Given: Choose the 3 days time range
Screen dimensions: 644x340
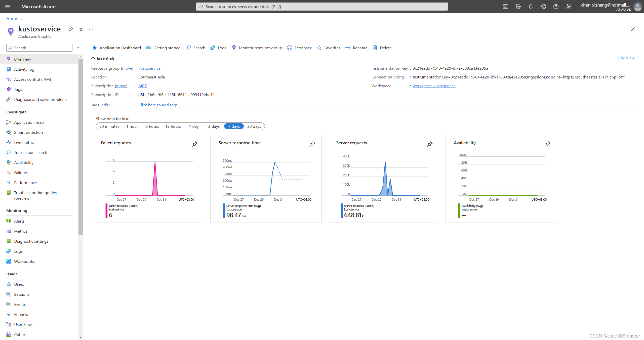Looking at the screenshot, I should pos(214,126).
